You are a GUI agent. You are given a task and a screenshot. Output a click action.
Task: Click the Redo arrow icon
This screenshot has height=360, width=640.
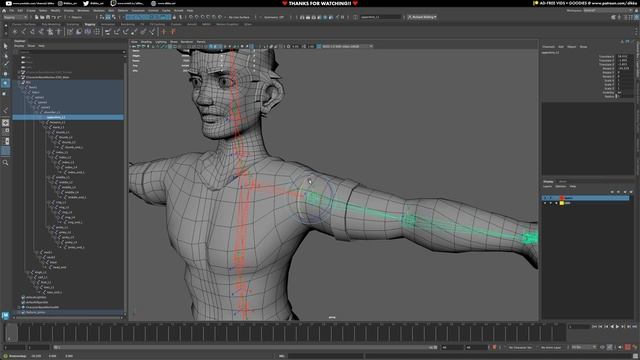60,17
